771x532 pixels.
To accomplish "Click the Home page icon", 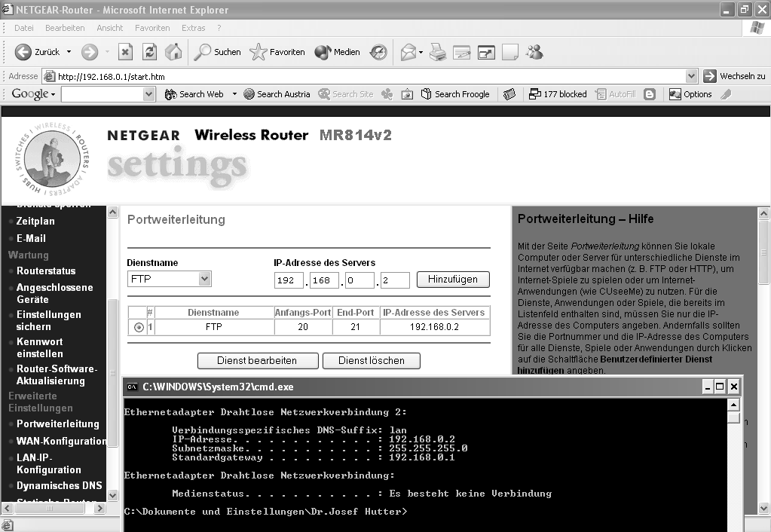I will coord(173,52).
